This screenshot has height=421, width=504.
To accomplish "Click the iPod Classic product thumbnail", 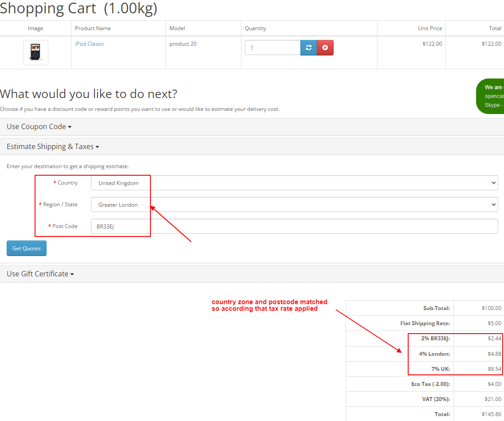I will [x=35, y=52].
